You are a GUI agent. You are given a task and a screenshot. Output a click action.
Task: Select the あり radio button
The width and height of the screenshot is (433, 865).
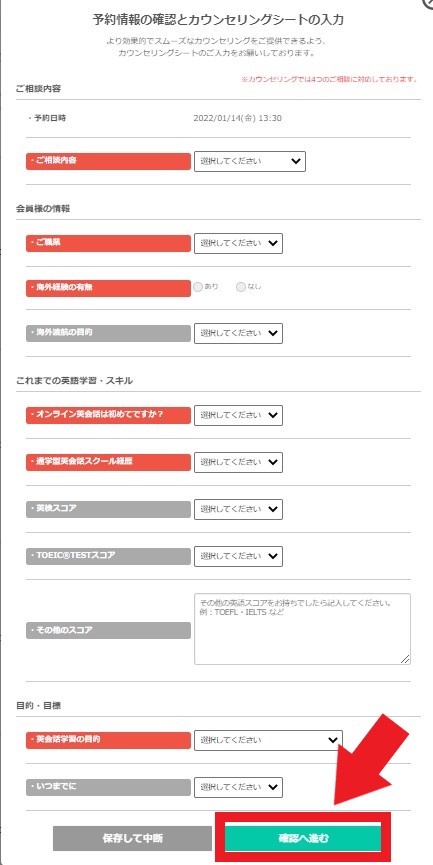pos(198,287)
